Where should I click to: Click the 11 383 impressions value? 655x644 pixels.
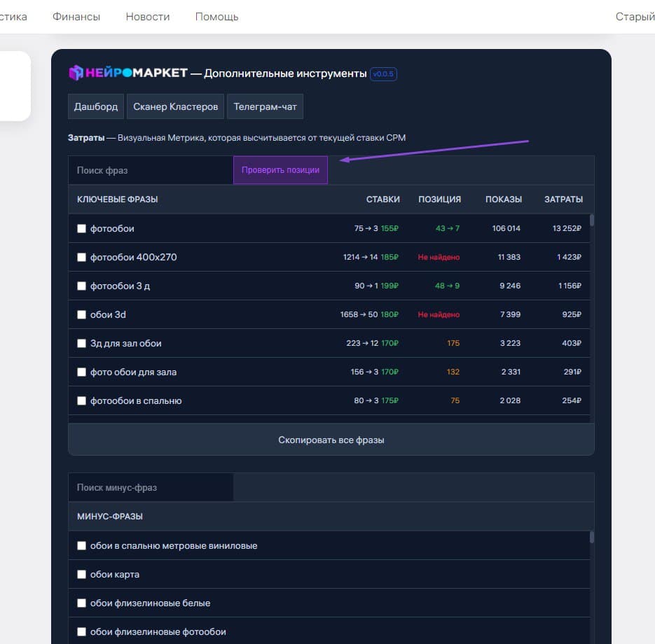pyautogui.click(x=509, y=257)
